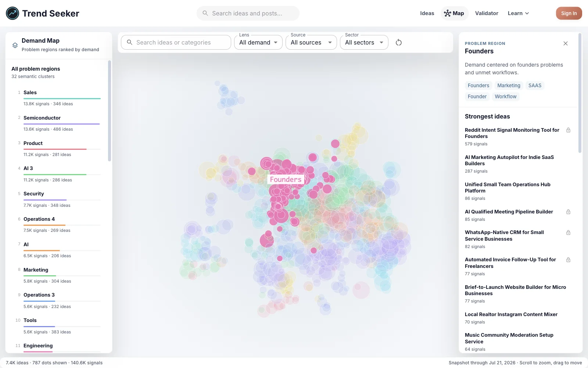588x368 pixels.
Task: Open the Validator page
Action: pos(487,13)
